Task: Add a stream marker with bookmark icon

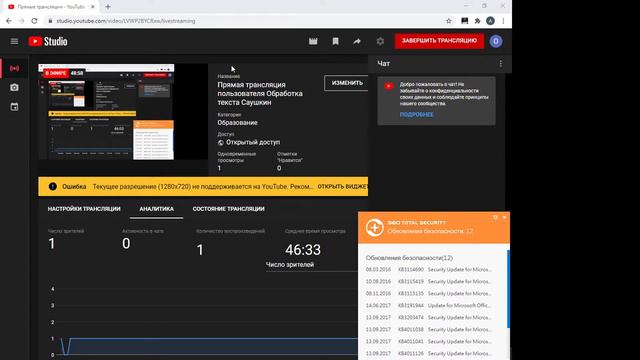Action: (x=336, y=41)
